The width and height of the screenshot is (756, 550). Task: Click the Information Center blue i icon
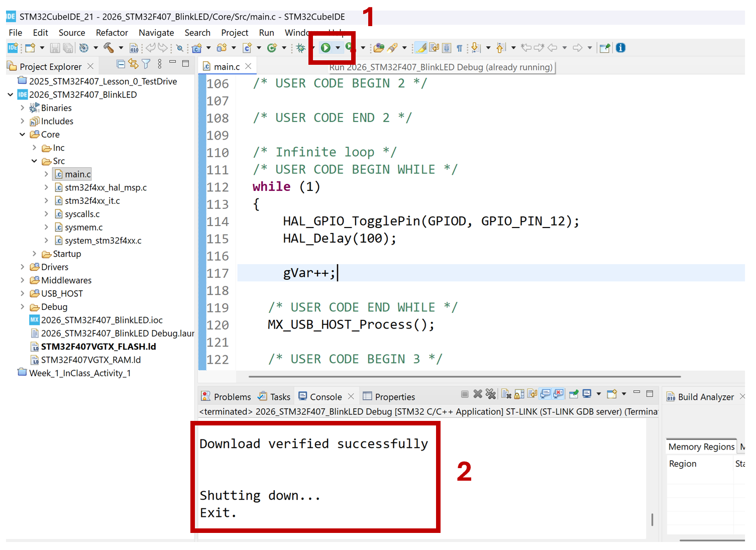tap(620, 48)
